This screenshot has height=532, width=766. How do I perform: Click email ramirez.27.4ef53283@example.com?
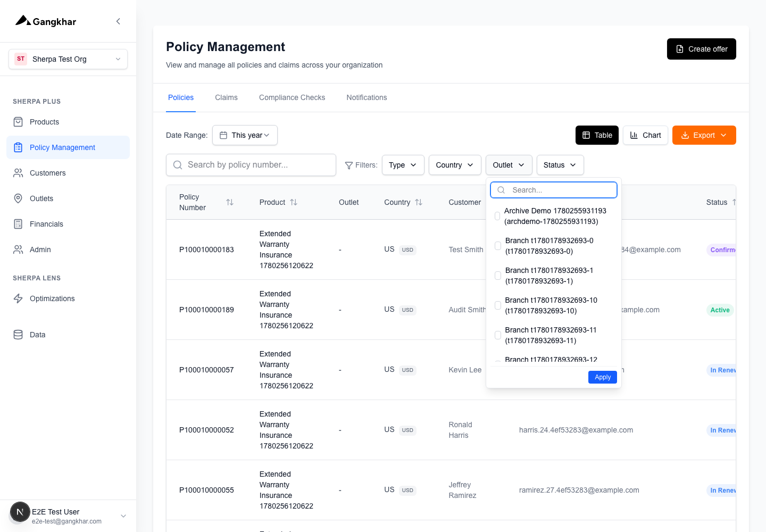point(579,490)
